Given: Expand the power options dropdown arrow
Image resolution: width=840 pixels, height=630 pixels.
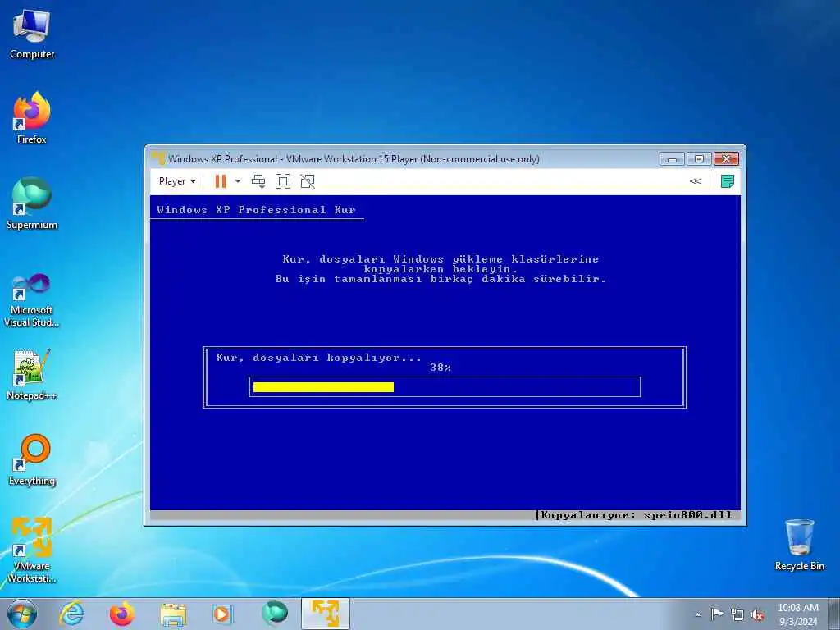Looking at the screenshot, I should [x=238, y=181].
